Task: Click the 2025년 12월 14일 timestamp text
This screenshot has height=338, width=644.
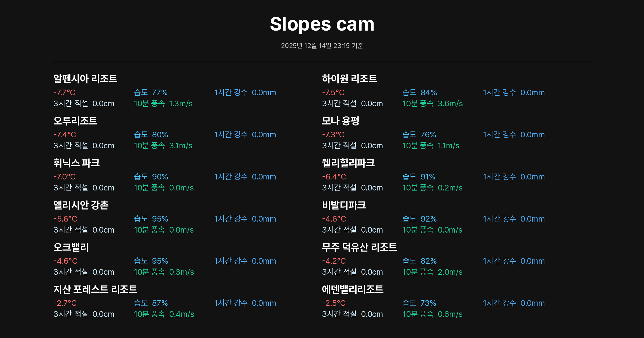Action: [x=322, y=46]
